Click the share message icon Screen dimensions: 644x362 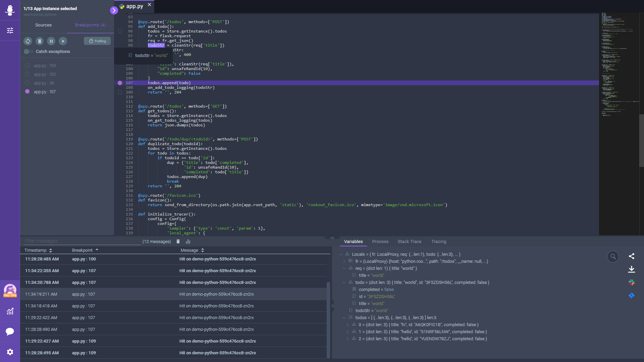[x=632, y=256]
